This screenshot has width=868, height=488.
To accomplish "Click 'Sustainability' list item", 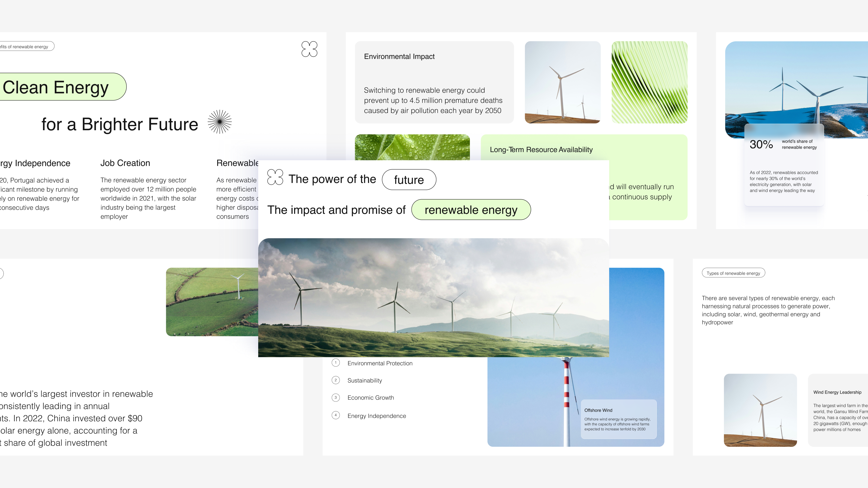I will point(365,381).
